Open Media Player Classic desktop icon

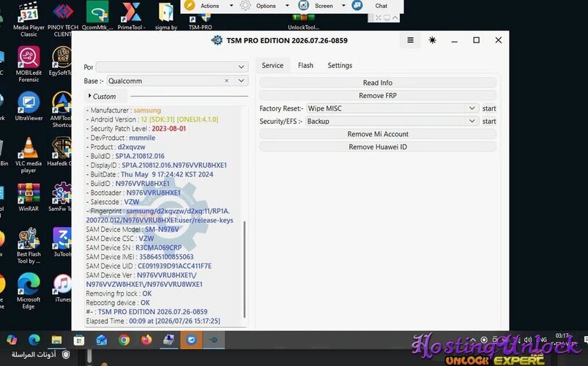pos(29,19)
